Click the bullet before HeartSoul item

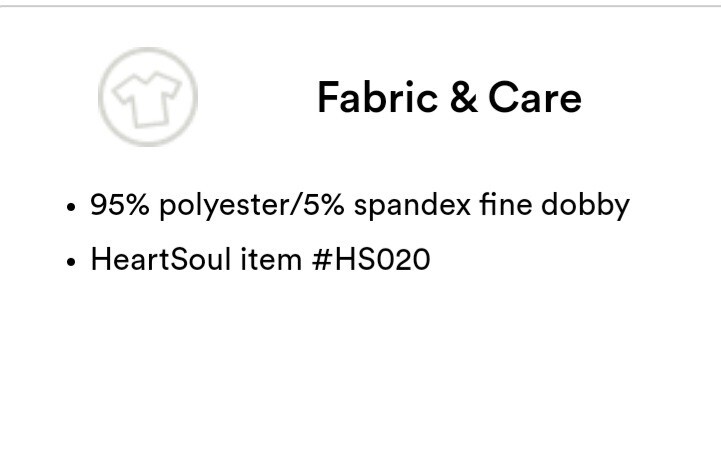(x=70, y=262)
